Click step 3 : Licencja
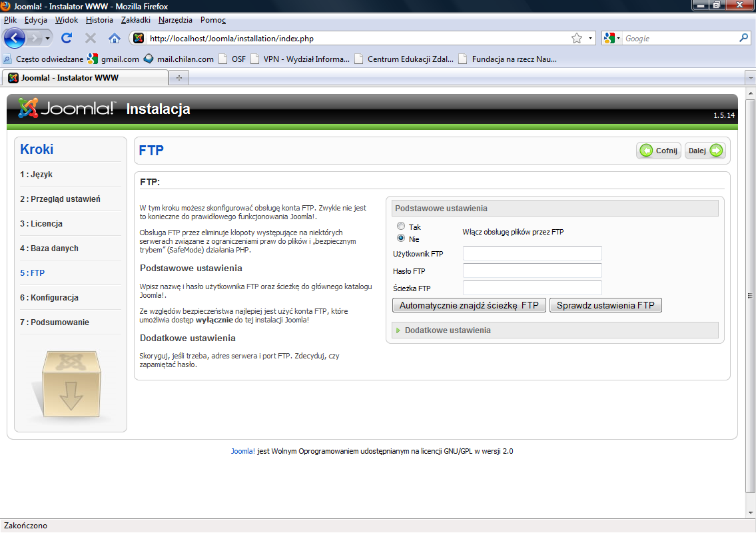 (x=41, y=223)
